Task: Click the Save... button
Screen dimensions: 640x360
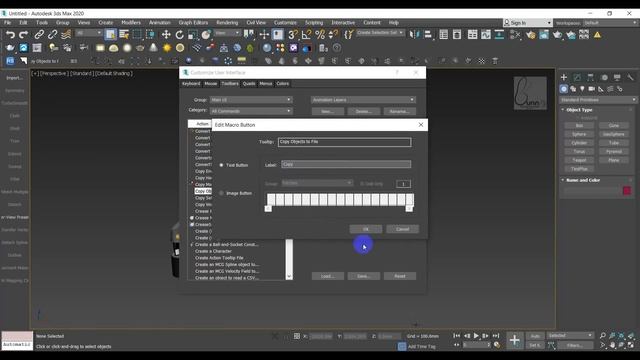Action: pyautogui.click(x=363, y=276)
